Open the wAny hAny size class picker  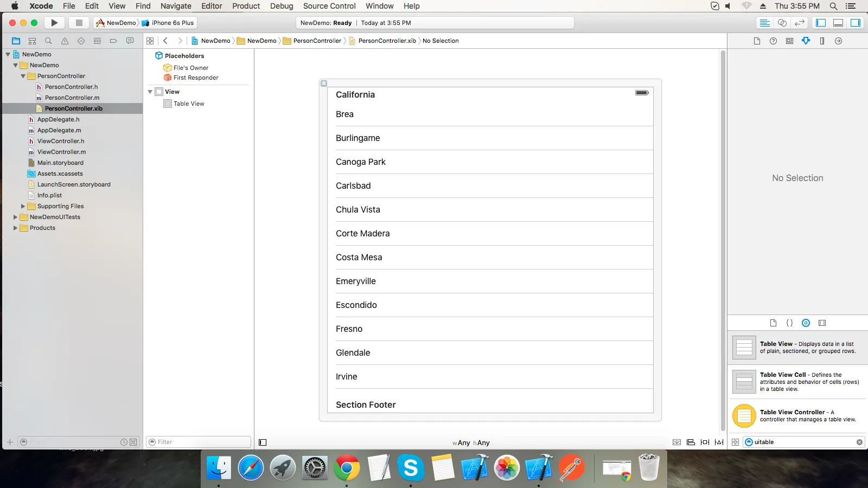[x=471, y=442]
